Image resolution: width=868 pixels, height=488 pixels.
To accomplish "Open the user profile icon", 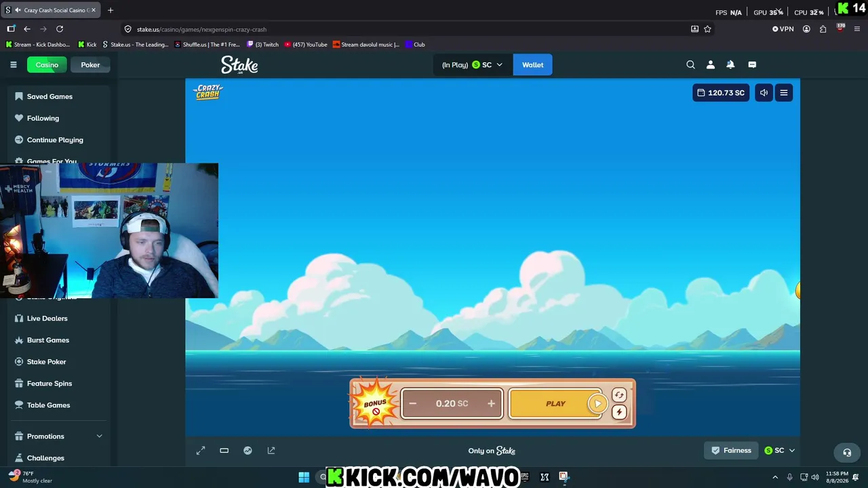I will coord(711,65).
